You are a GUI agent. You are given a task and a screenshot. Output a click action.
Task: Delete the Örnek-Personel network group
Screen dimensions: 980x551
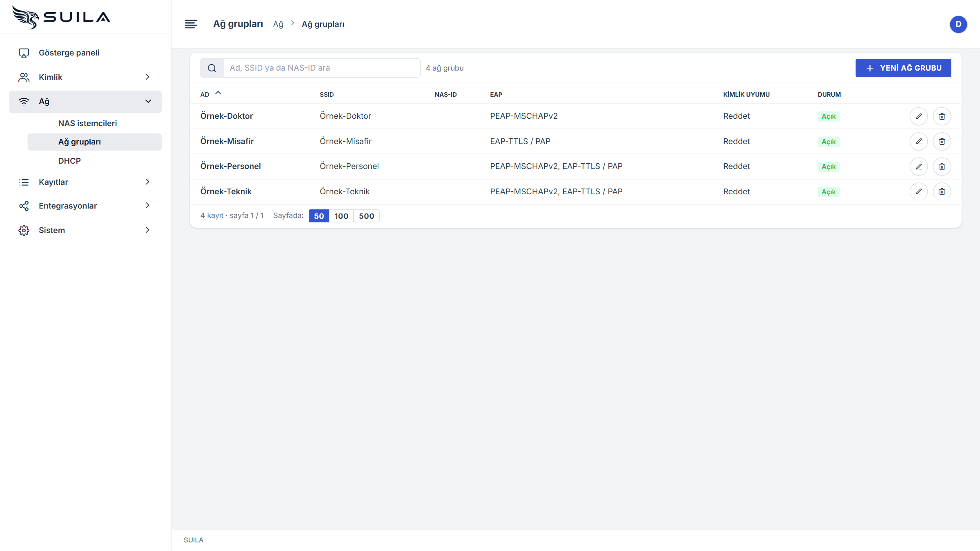coord(942,167)
